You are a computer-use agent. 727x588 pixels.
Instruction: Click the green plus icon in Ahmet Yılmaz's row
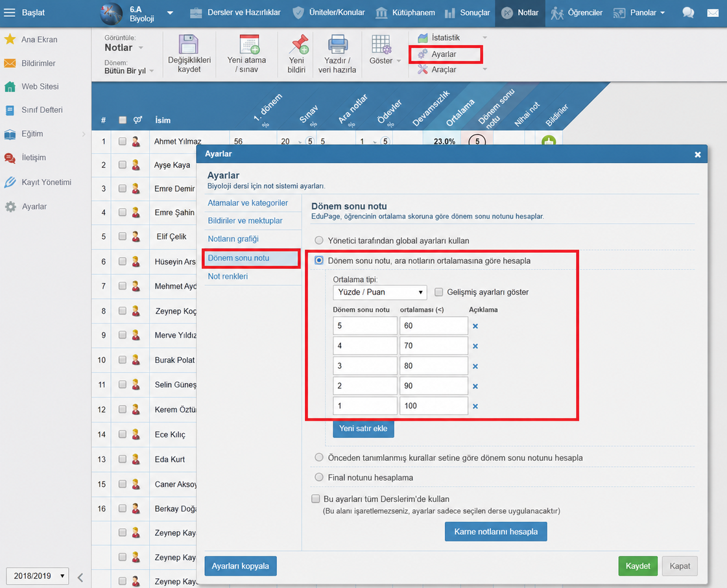pyautogui.click(x=549, y=141)
